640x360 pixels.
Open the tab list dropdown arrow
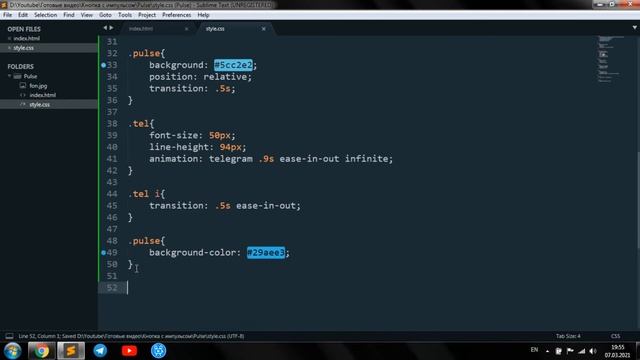pyautogui.click(x=635, y=28)
